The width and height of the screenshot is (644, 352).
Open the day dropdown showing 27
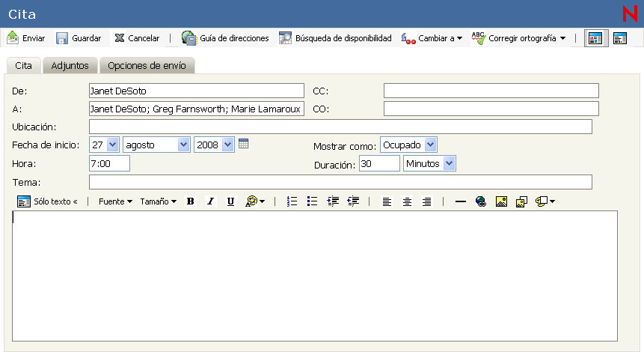(104, 145)
